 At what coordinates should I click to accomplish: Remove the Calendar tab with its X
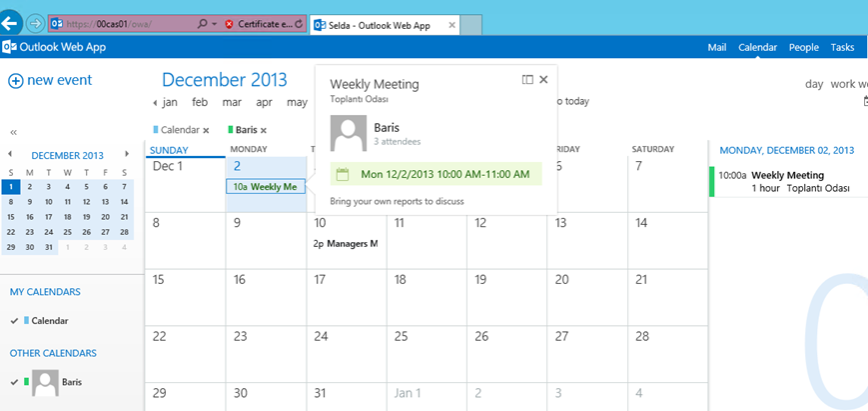pos(206,130)
